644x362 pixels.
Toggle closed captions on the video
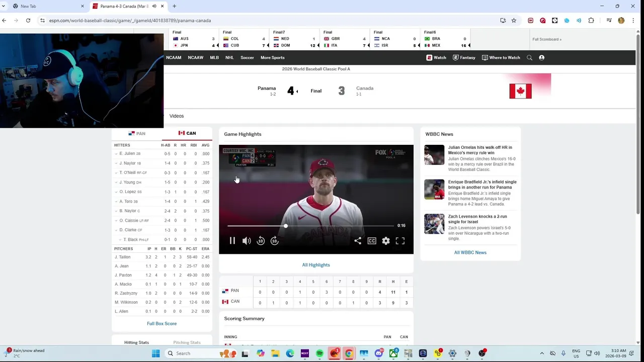pyautogui.click(x=372, y=241)
